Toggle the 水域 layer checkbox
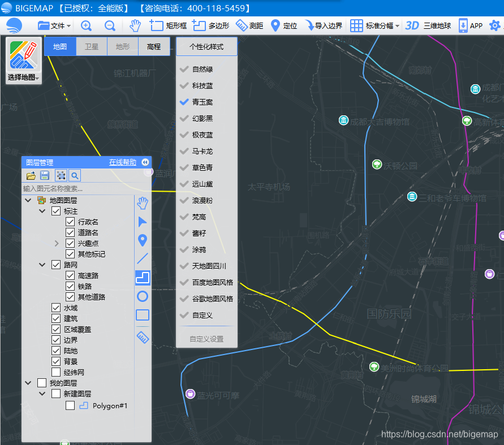Image resolution: width=504 pixels, height=445 pixels. click(x=56, y=308)
